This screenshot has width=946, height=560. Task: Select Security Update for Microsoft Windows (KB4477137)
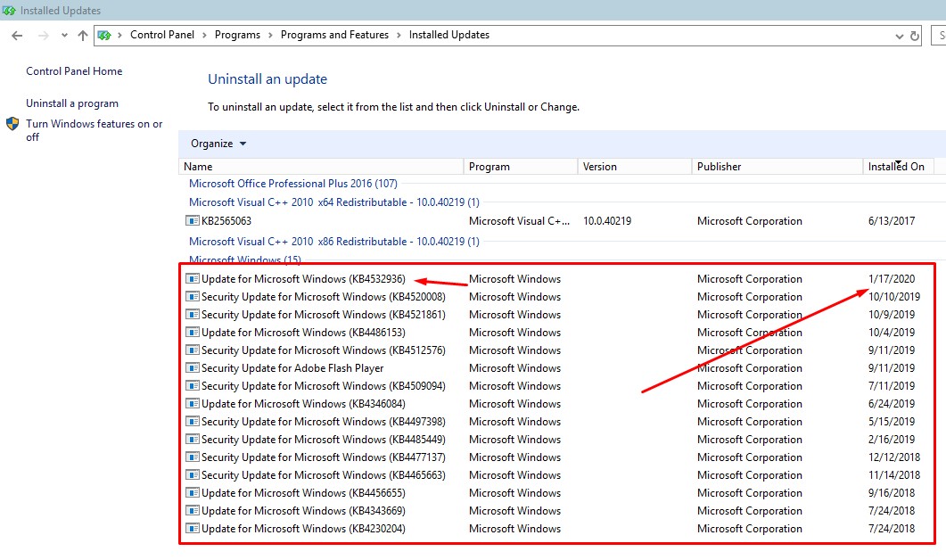point(324,457)
